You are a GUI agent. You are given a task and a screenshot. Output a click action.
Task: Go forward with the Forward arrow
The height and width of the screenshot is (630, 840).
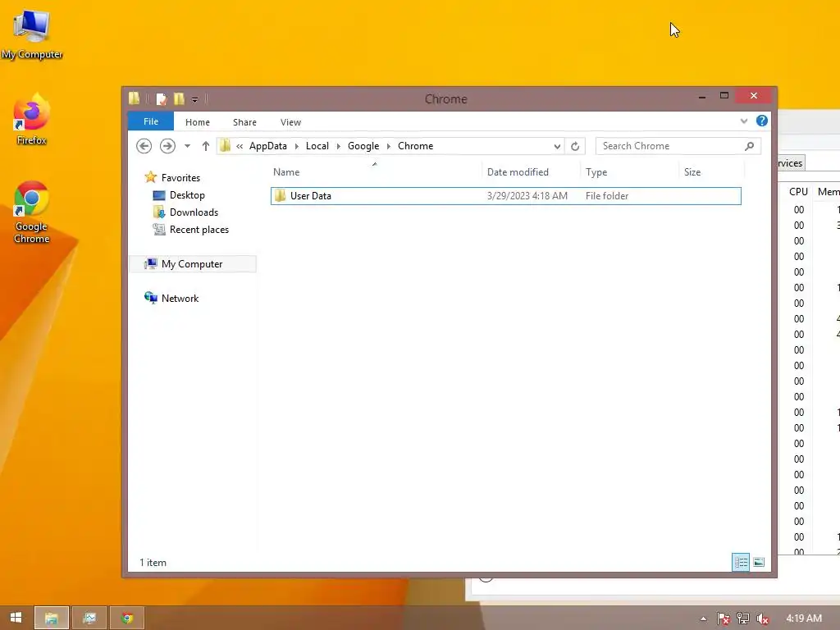pos(167,146)
